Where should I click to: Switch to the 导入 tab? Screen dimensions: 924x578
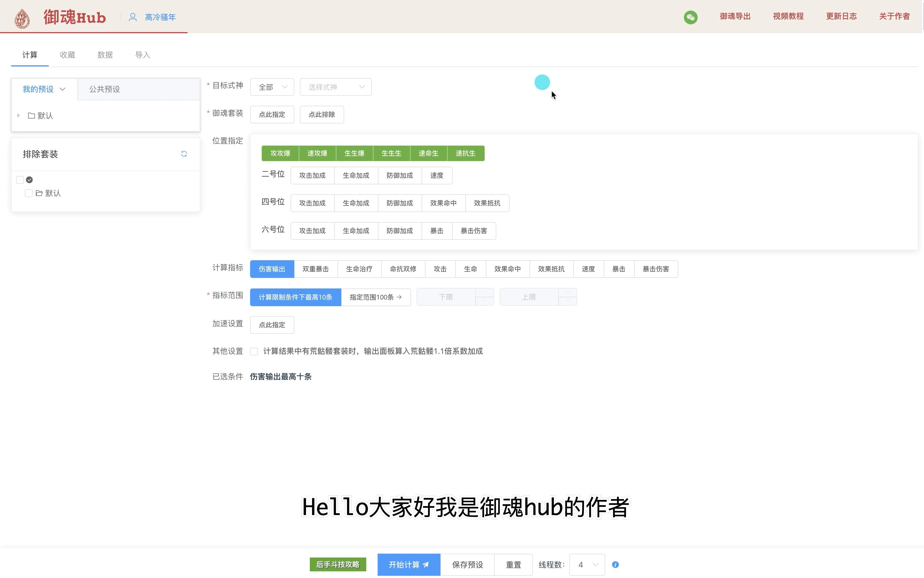[142, 55]
